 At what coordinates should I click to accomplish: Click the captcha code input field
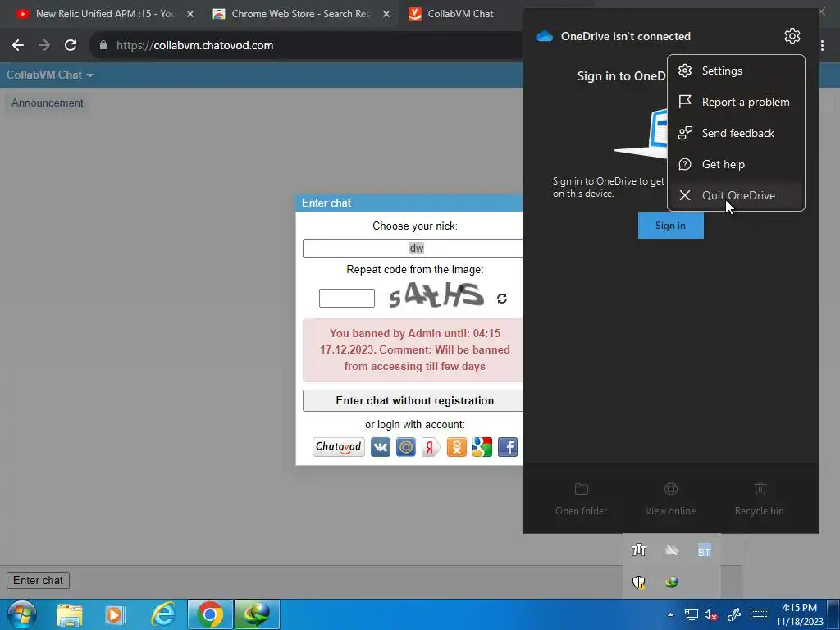(347, 298)
